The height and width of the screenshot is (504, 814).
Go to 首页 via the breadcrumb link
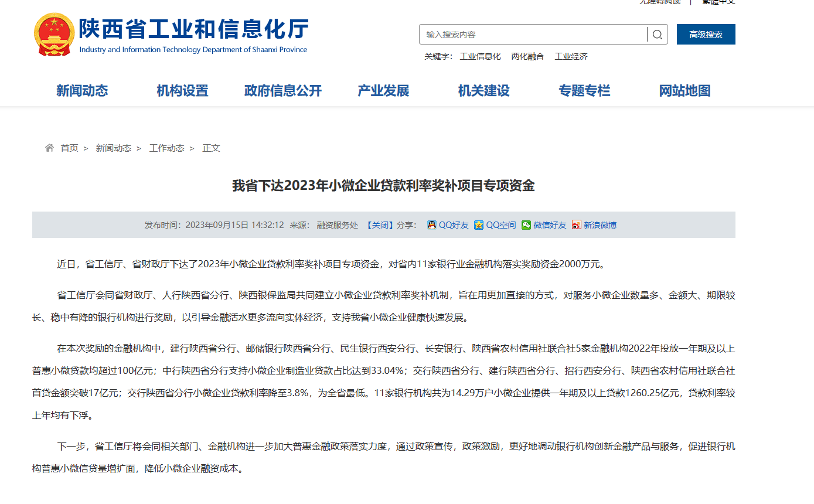69,148
